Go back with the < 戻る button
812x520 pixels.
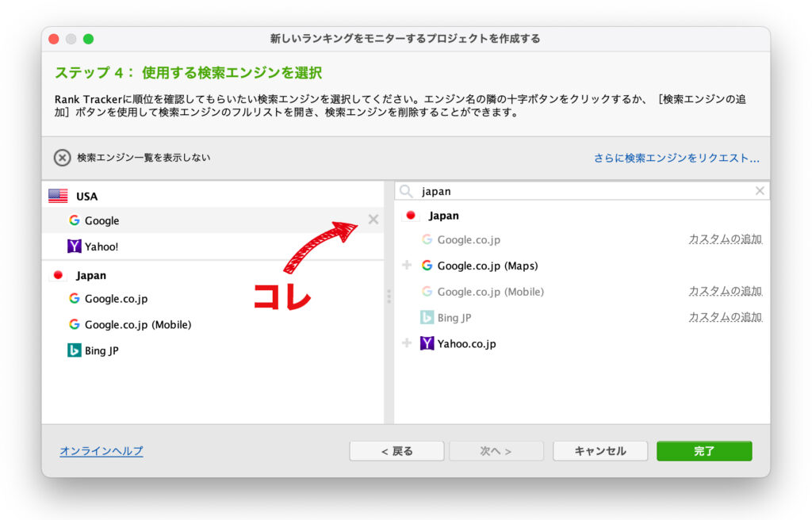point(396,450)
